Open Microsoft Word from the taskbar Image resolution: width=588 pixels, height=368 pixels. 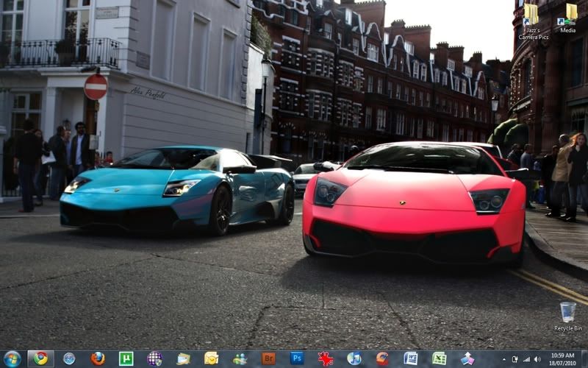(411, 358)
